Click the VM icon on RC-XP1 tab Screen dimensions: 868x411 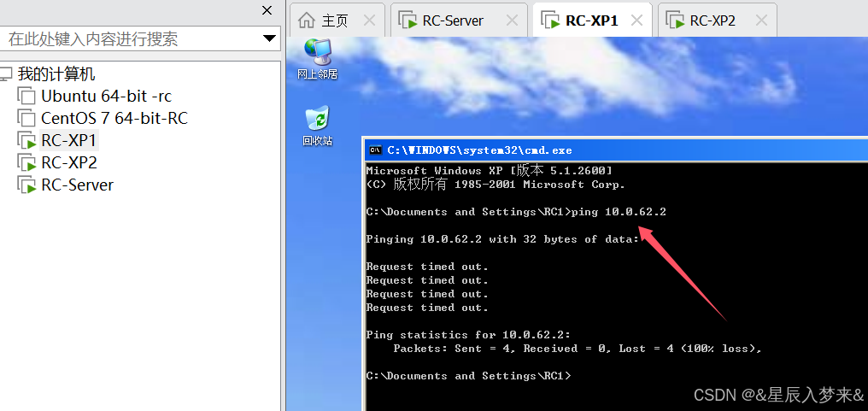[550, 21]
